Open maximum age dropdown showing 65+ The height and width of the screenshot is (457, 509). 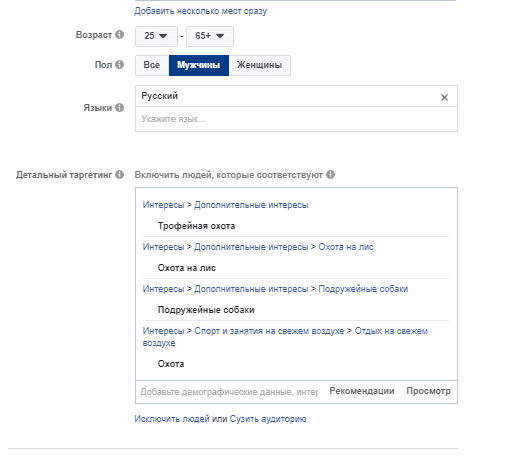210,36
